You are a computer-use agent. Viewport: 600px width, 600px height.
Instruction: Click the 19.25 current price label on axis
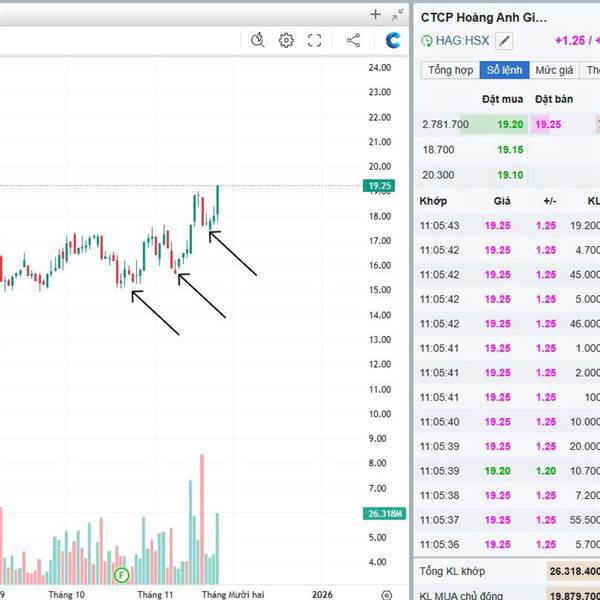(379, 185)
